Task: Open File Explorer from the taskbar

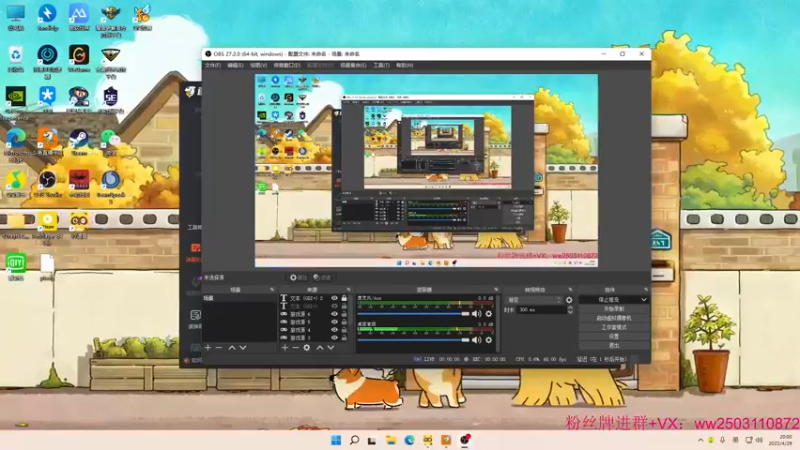Action: [x=391, y=440]
